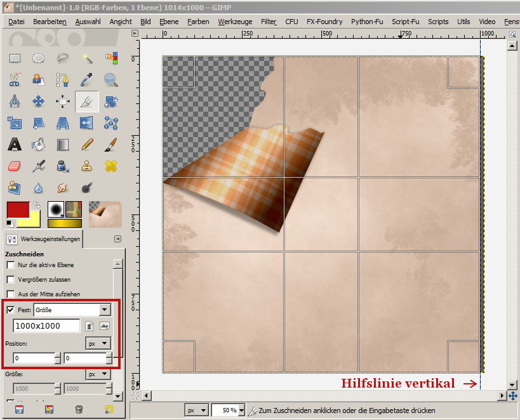Click the 1000x1000 size input field
Image resolution: width=520 pixels, height=420 pixels.
click(46, 325)
